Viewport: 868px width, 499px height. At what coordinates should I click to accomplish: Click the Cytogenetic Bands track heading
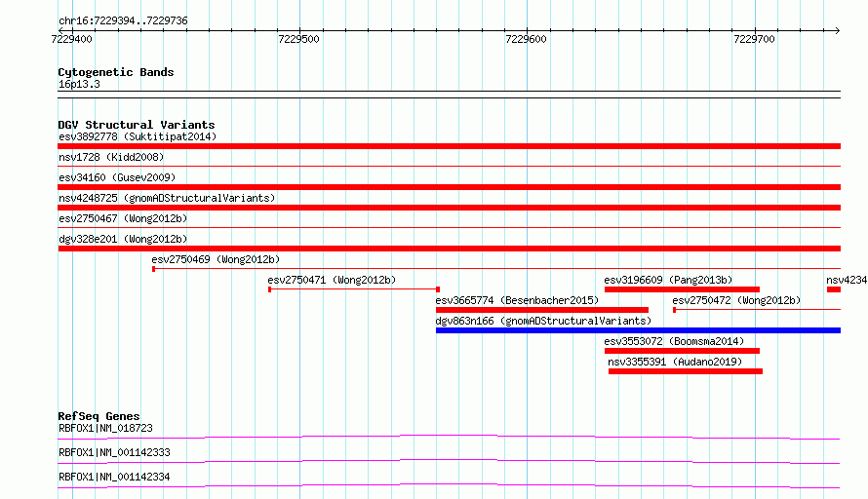(116, 72)
